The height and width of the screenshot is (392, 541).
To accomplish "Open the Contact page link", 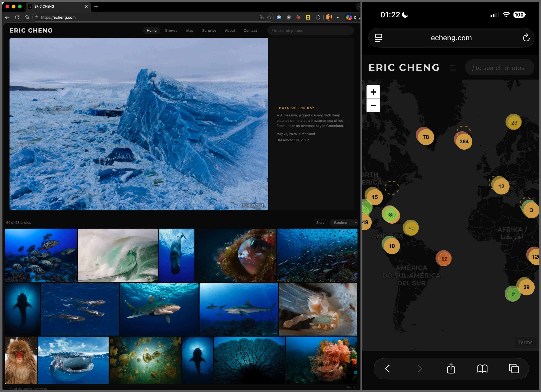I will (x=250, y=30).
